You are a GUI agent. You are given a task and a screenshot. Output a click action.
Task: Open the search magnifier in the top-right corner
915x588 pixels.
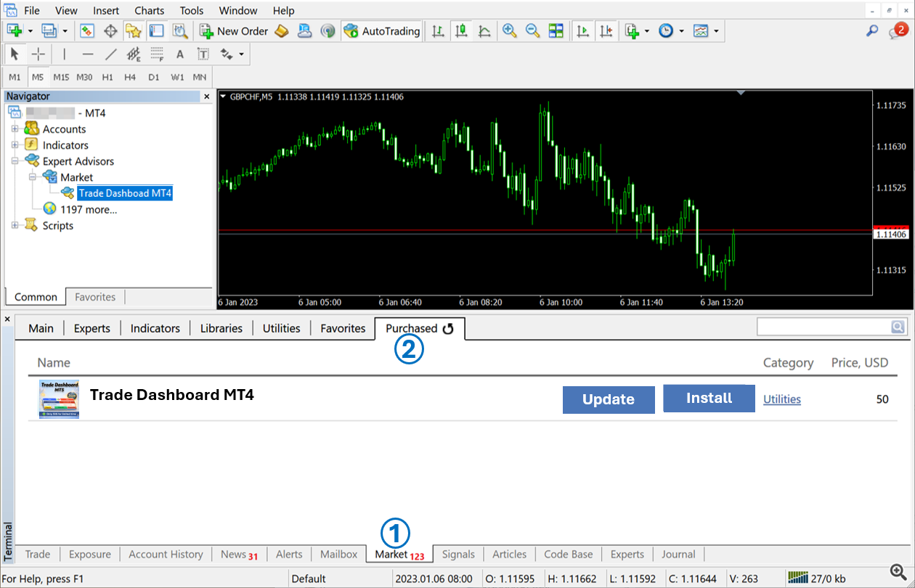872,30
